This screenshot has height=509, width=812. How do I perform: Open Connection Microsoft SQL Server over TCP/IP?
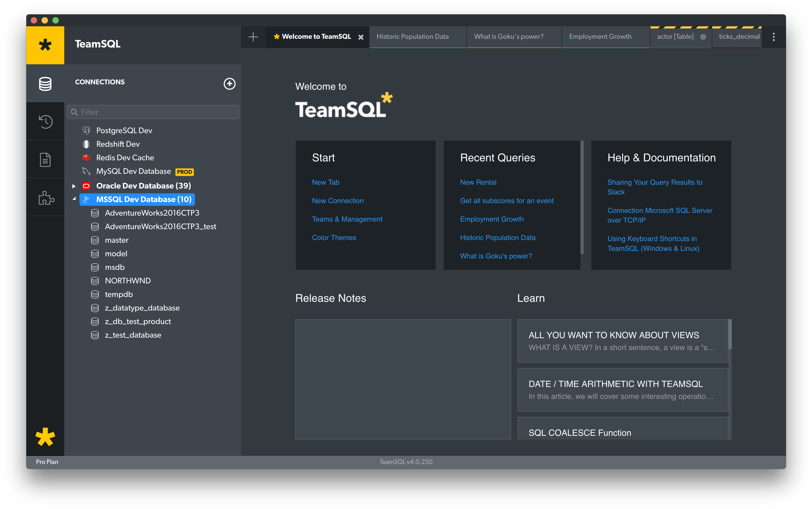click(660, 215)
